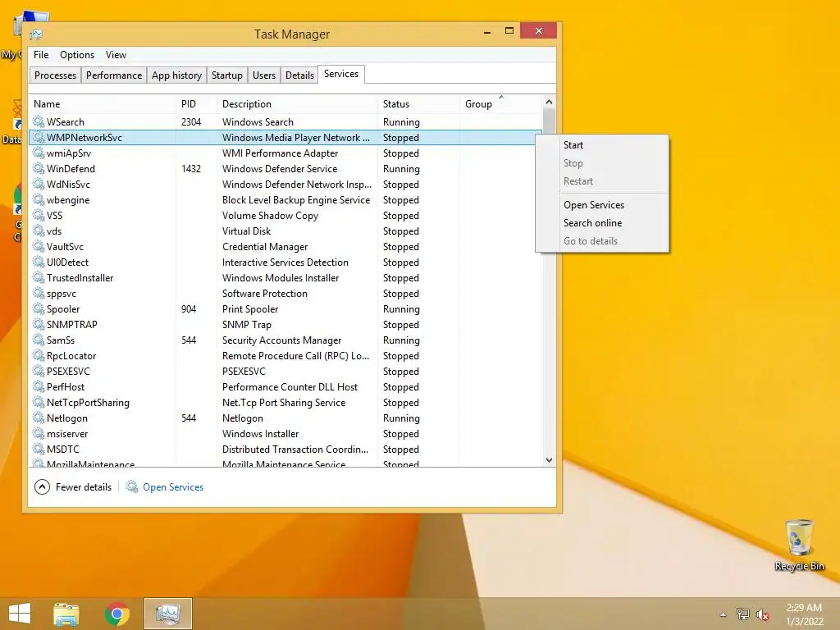Click the gear icon beside wmiApSrv
The image size is (840, 630).
point(39,153)
